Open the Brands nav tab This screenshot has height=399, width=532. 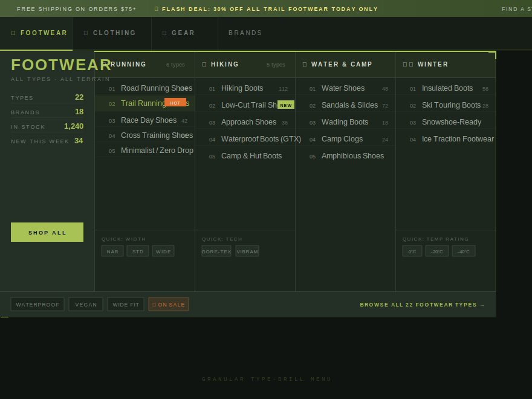(x=245, y=33)
